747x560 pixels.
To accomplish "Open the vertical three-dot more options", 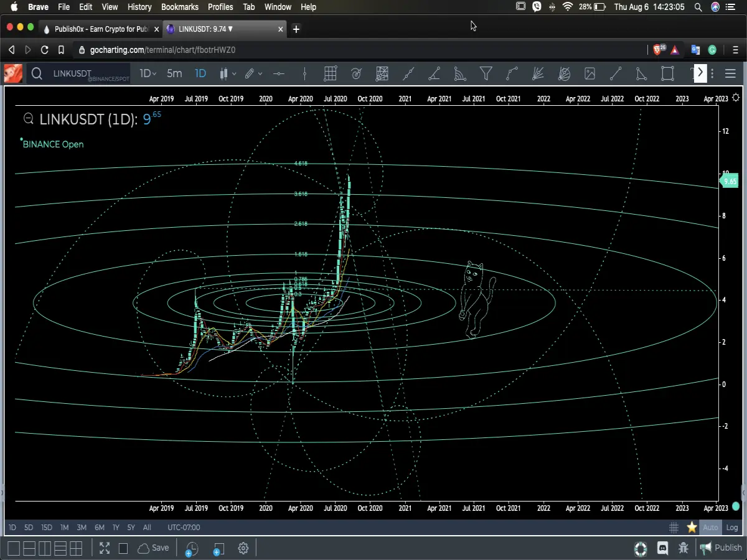I will click(713, 73).
